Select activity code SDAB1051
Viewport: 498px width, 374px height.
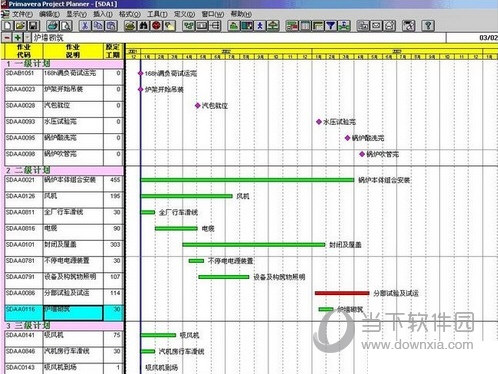click(20, 73)
